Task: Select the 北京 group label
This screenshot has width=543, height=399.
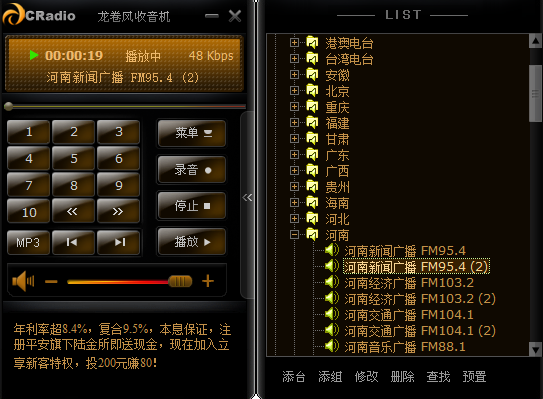Action: tap(337, 91)
